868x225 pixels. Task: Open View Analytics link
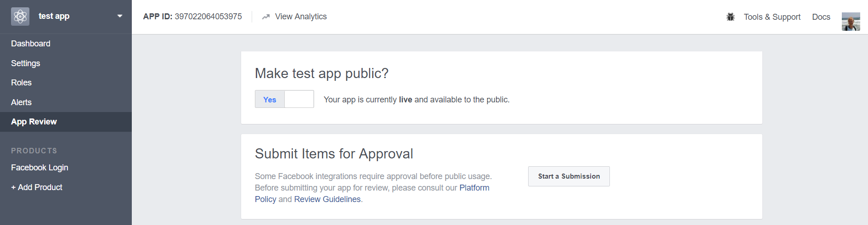[301, 17]
